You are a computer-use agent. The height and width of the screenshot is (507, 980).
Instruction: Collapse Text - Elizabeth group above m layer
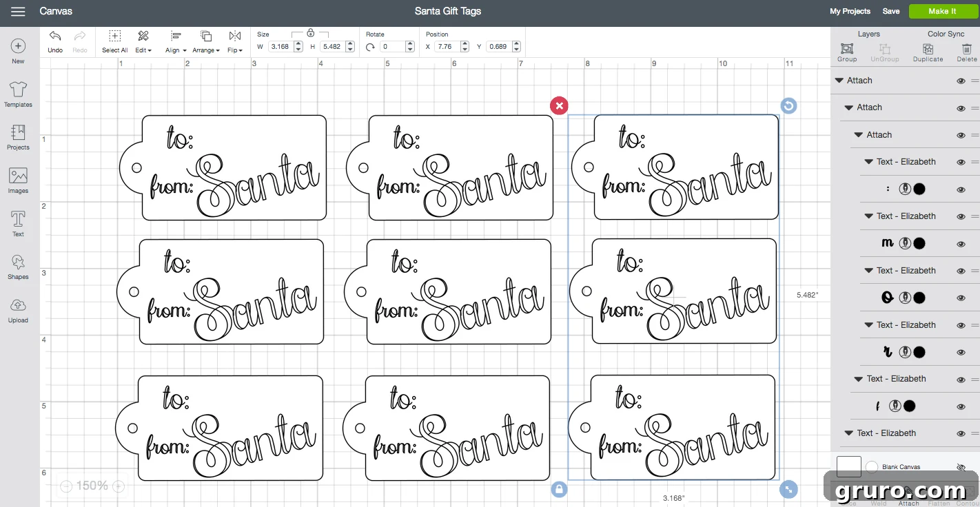pyautogui.click(x=869, y=216)
